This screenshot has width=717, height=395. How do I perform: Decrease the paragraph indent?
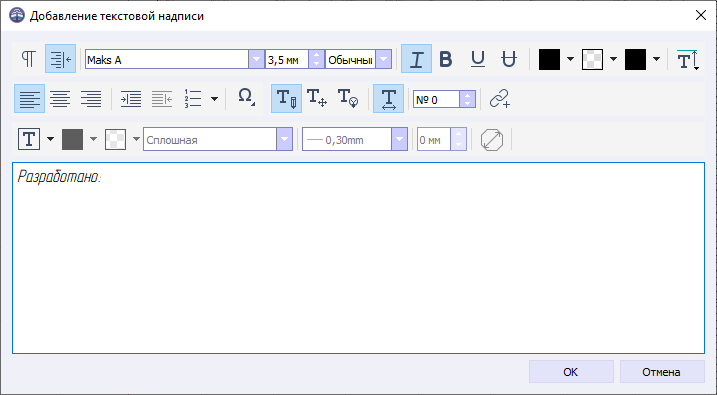click(162, 98)
